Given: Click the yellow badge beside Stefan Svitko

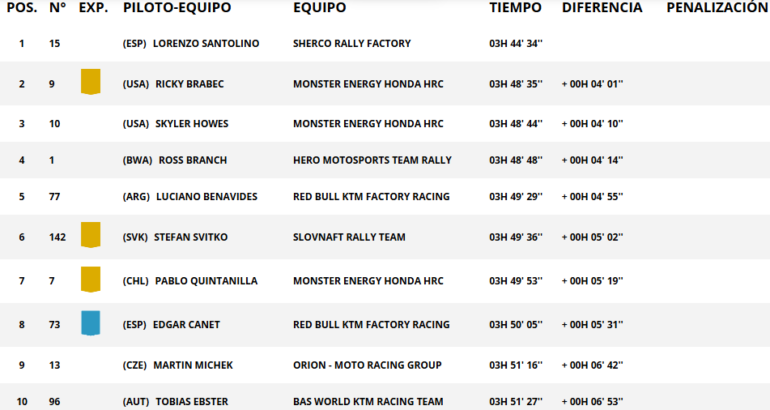Looking at the screenshot, I should click(x=91, y=235).
